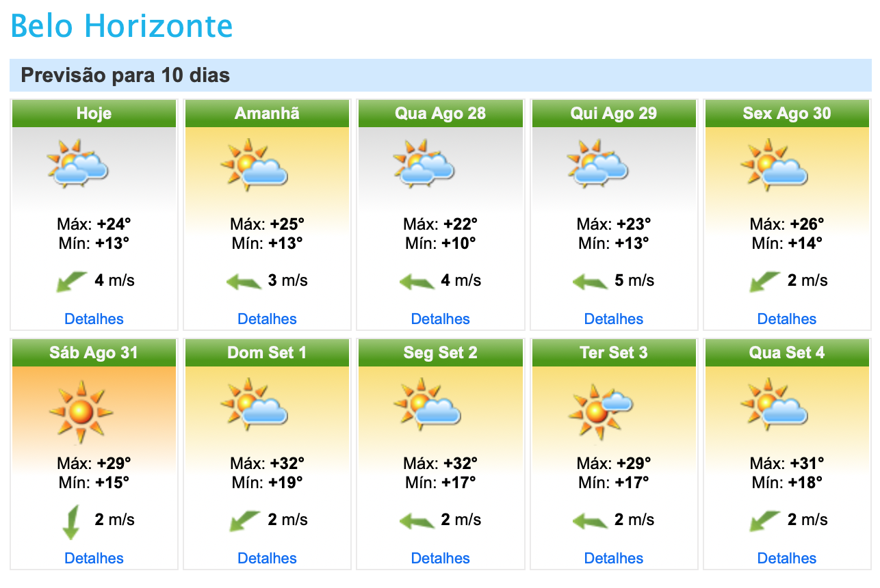The width and height of the screenshot is (880, 588).
Task: Click the Previsão para 10 dias heading
Action: 125,75
